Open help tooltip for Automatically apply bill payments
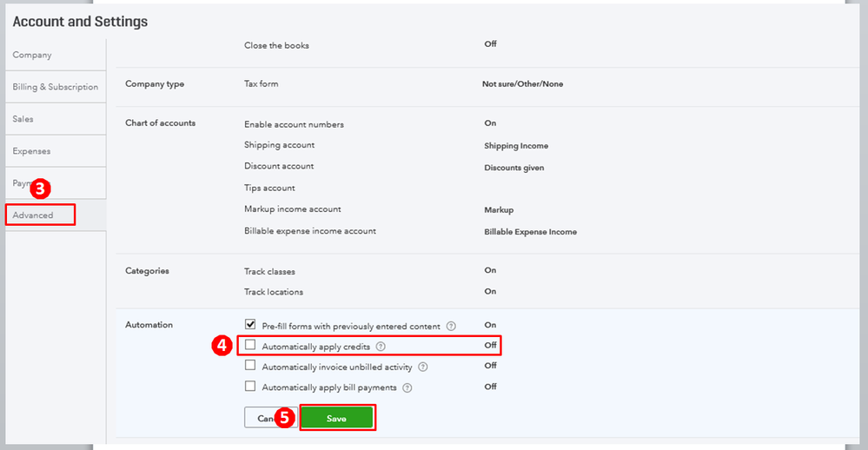Screen dimensions: 868x450 [407, 387]
